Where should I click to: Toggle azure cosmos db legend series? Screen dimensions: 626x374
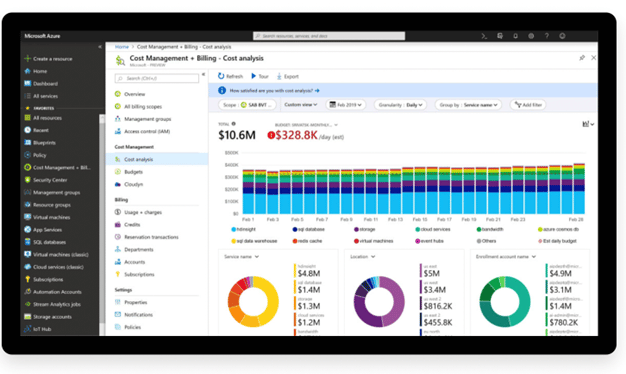point(558,229)
